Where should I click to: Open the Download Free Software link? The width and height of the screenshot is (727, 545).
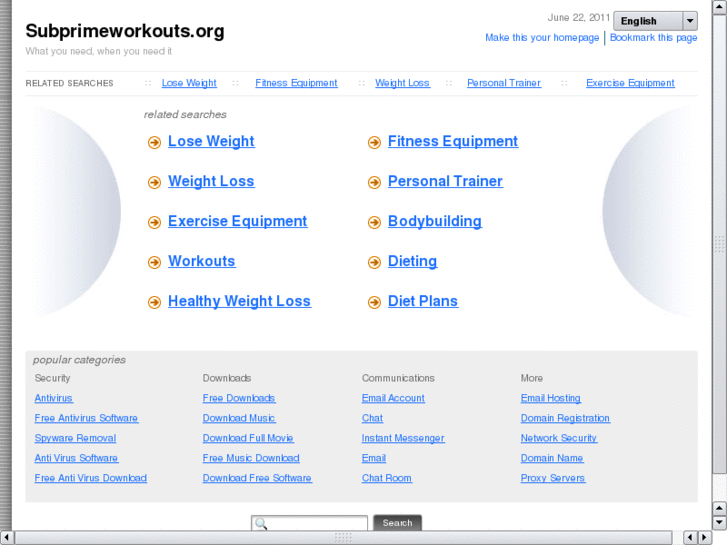[x=257, y=478]
